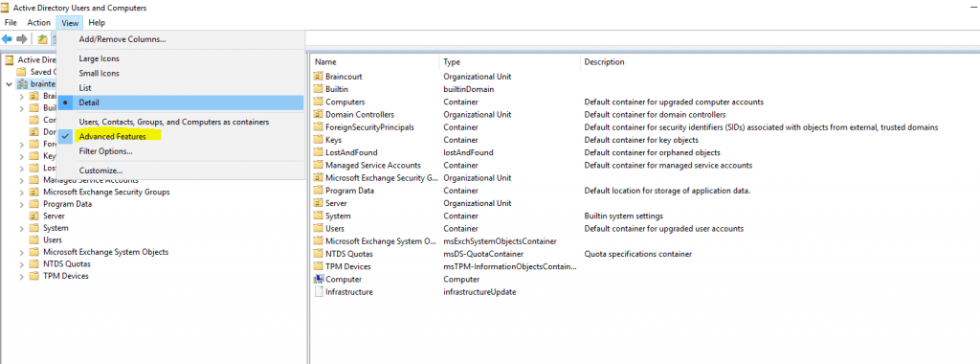Click the Users folder icon in the tree
This screenshot has width=980, height=364.
(33, 239)
